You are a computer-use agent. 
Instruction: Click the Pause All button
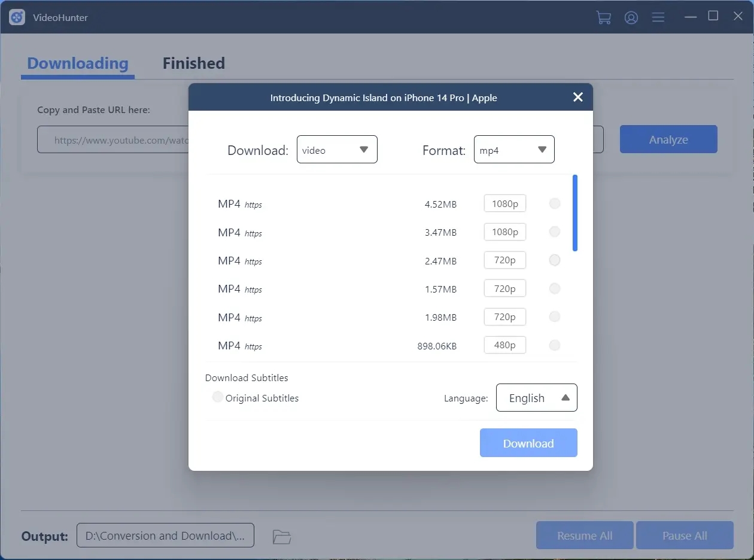(685, 535)
